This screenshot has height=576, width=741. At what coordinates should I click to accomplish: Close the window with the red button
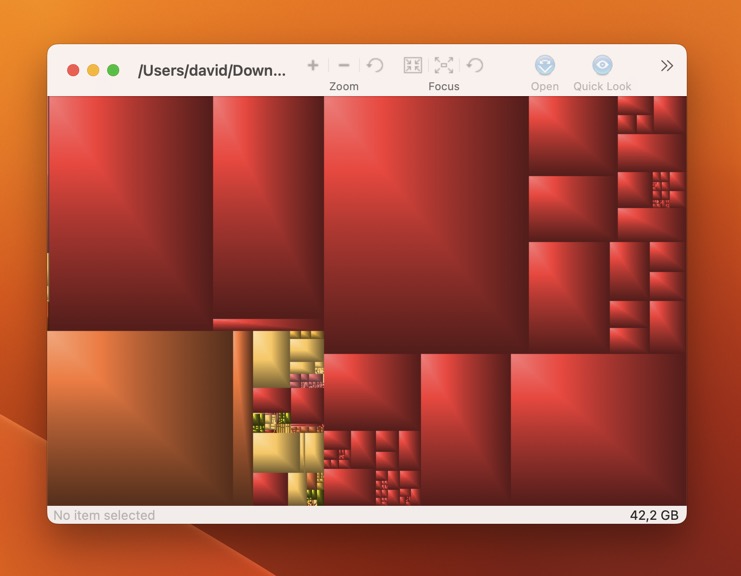(73, 70)
